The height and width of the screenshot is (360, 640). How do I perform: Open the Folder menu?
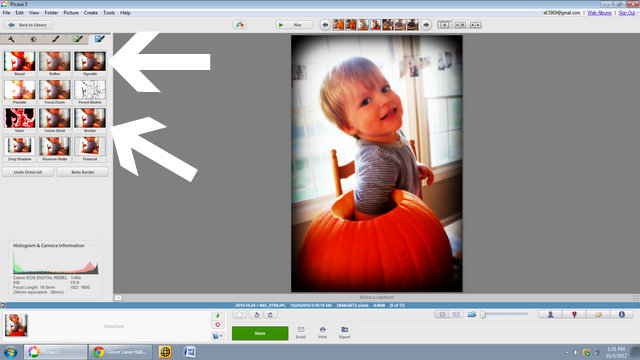tap(51, 13)
